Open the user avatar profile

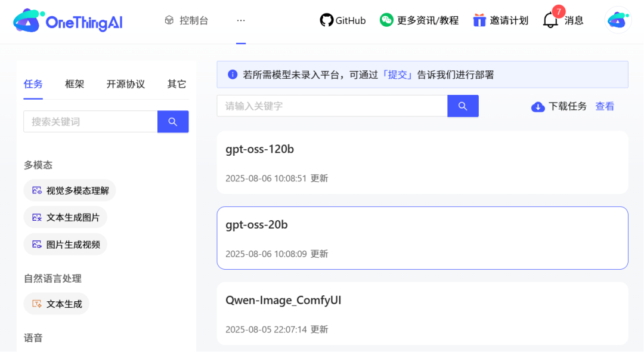click(x=618, y=20)
